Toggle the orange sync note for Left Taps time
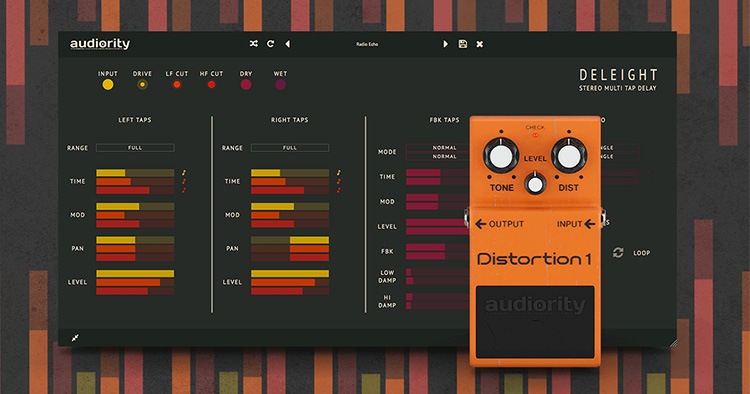The height and width of the screenshot is (394, 750). point(184,181)
